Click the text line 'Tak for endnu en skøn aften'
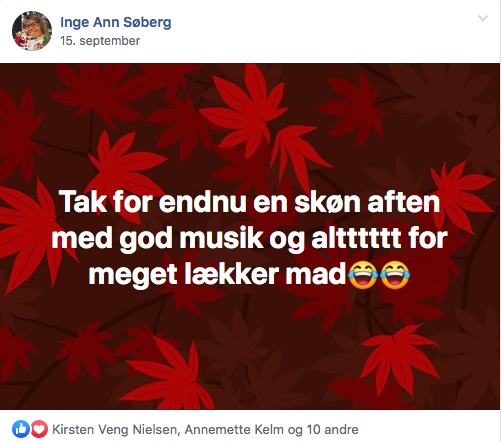The image size is (501, 442). point(249,202)
